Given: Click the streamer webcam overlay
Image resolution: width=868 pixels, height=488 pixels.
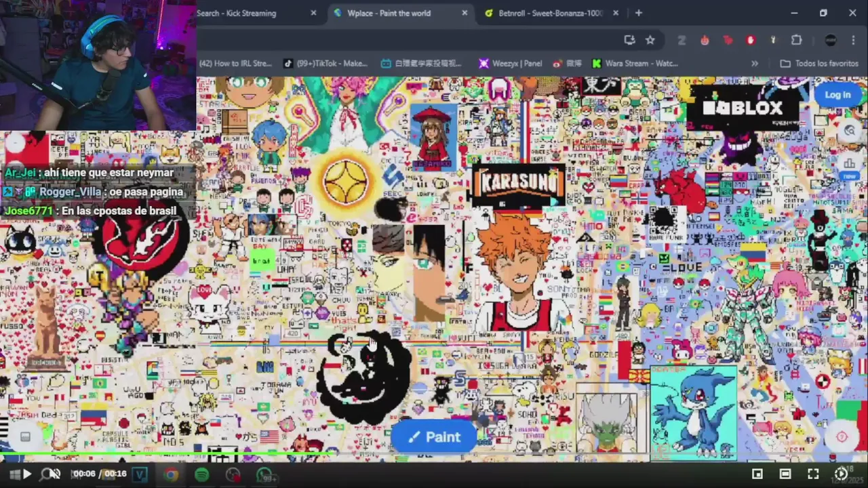Looking at the screenshot, I should tap(98, 65).
